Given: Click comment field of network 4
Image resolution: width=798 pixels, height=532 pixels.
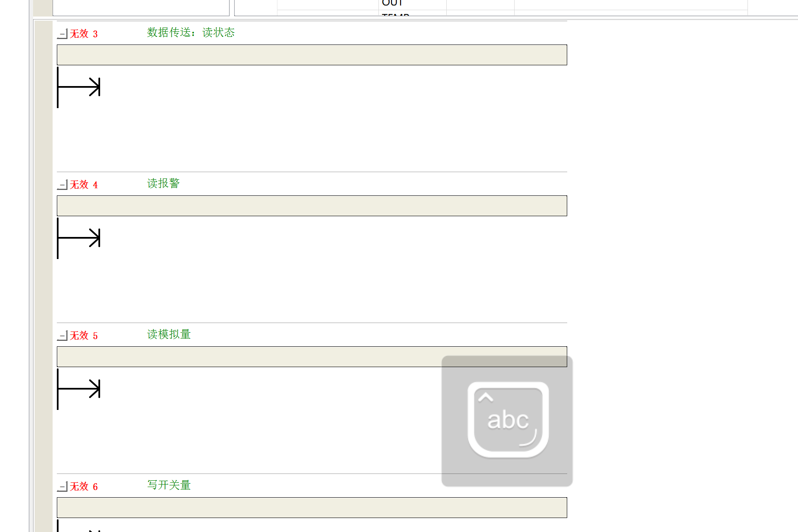Looking at the screenshot, I should (x=312, y=206).
